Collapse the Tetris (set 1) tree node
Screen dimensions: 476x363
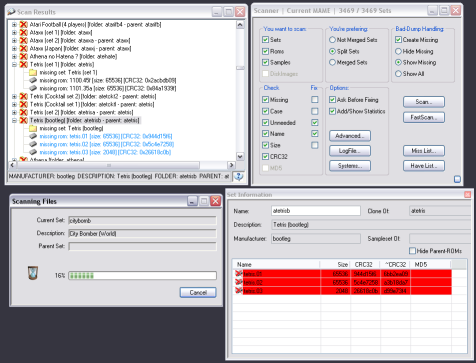coord(14,64)
